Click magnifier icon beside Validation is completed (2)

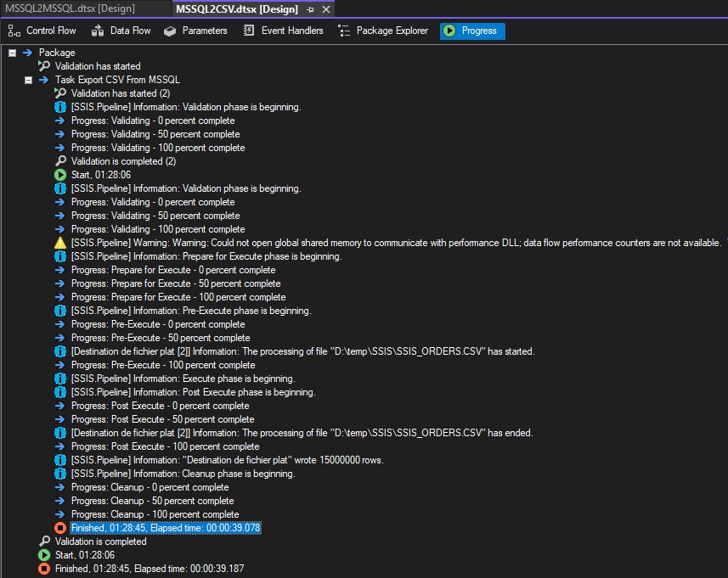[60, 161]
